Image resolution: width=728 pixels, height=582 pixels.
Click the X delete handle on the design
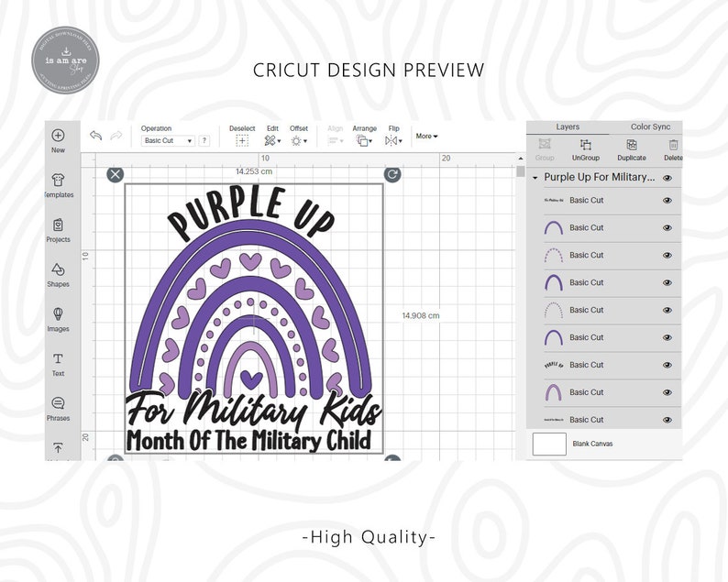click(116, 174)
